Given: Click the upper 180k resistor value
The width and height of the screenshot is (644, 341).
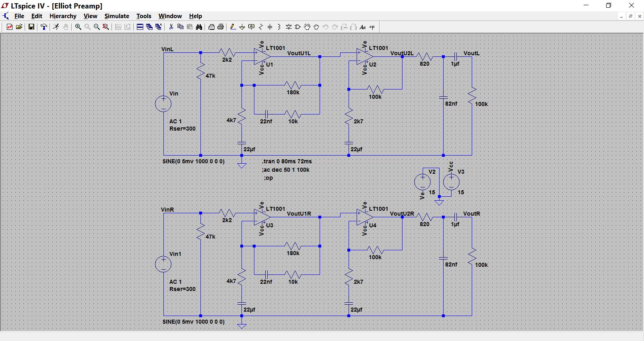Looking at the screenshot, I should pyautogui.click(x=293, y=92).
